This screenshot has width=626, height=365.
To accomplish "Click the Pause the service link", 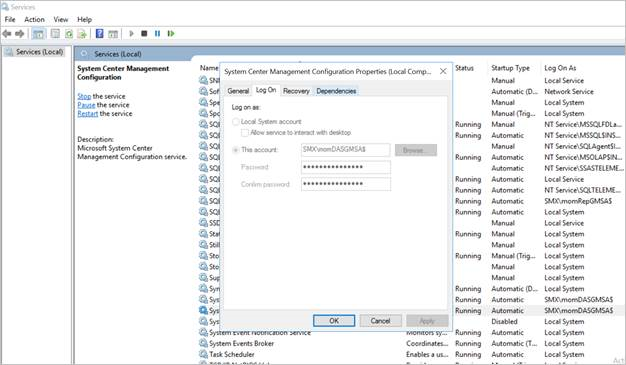I will coord(86,105).
